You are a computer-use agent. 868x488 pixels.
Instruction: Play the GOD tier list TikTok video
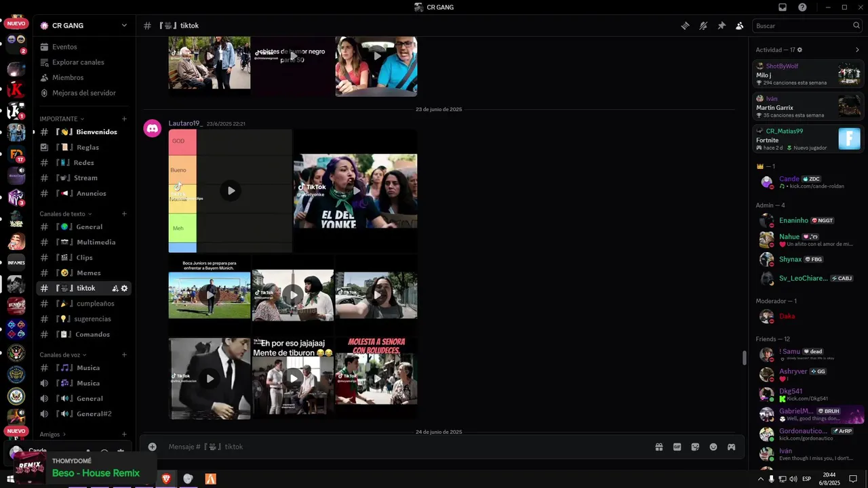[231, 190]
